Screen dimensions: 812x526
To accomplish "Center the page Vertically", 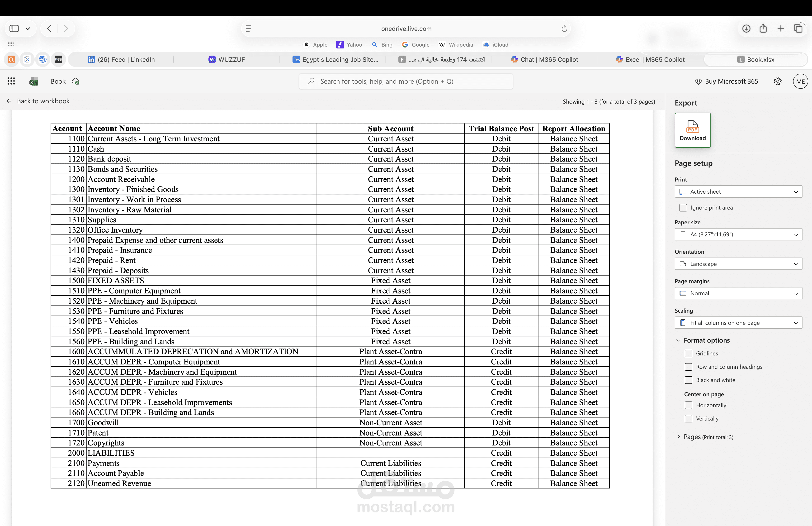I will point(689,418).
